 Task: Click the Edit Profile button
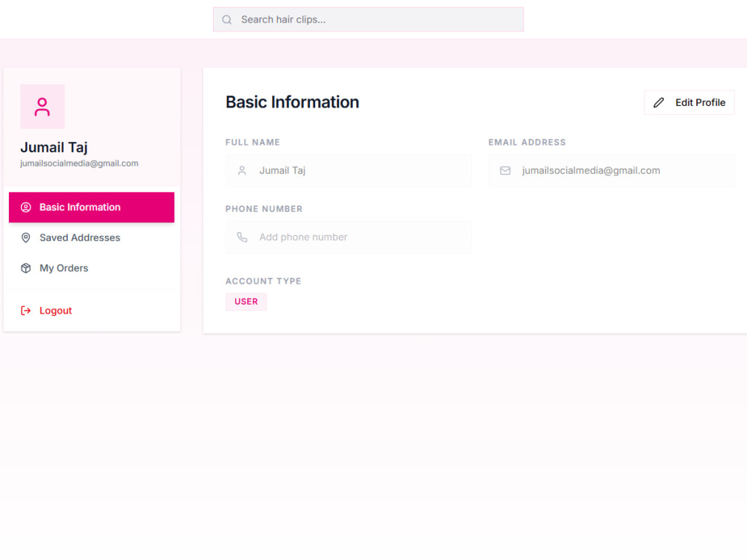click(689, 102)
